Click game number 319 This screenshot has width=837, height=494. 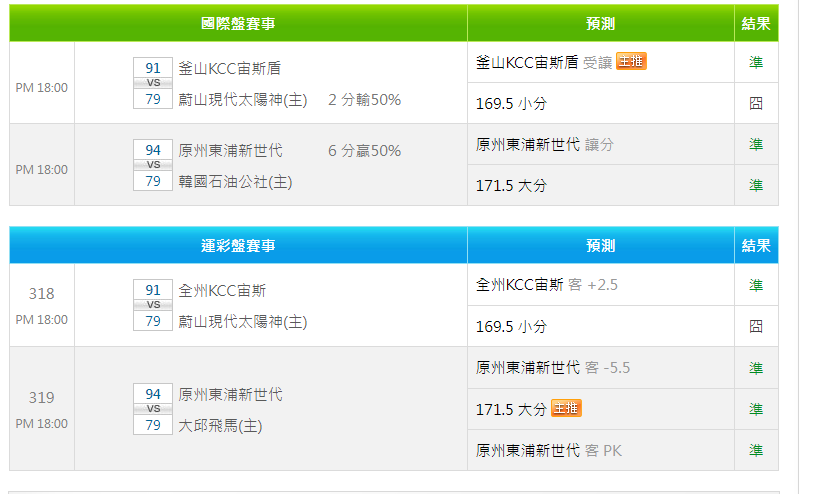[42, 398]
